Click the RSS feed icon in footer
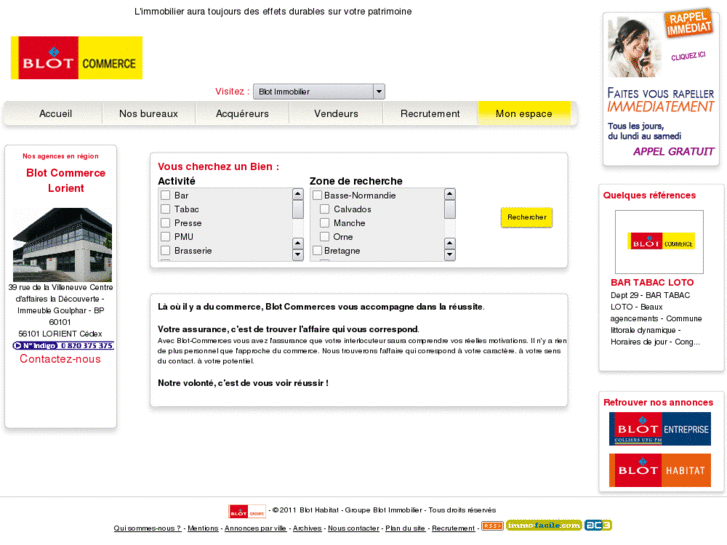727x545 pixels. pos(492,526)
